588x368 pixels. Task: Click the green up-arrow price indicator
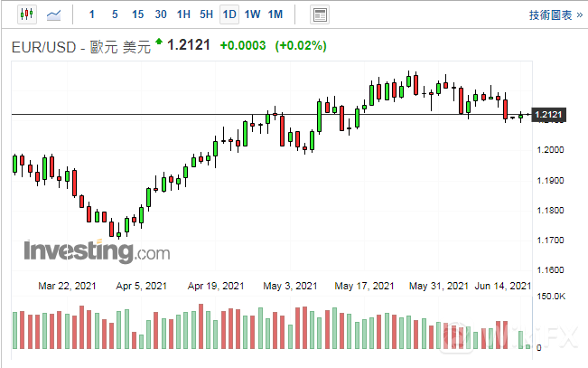click(x=159, y=42)
